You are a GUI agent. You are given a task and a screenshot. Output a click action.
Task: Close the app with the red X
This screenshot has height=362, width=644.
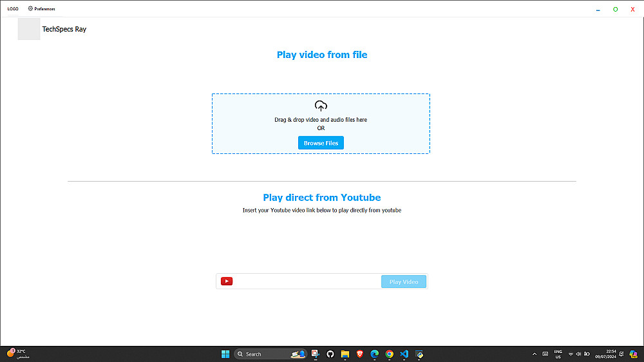click(632, 10)
